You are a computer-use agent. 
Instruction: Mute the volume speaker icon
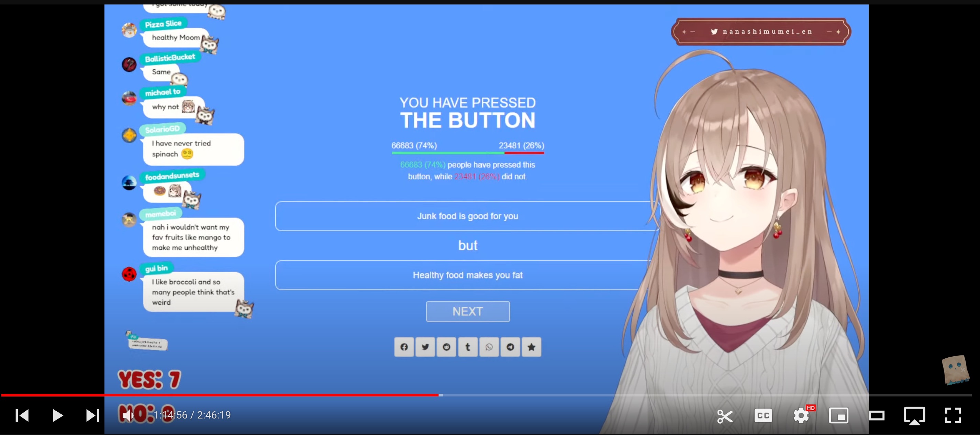[x=128, y=415]
